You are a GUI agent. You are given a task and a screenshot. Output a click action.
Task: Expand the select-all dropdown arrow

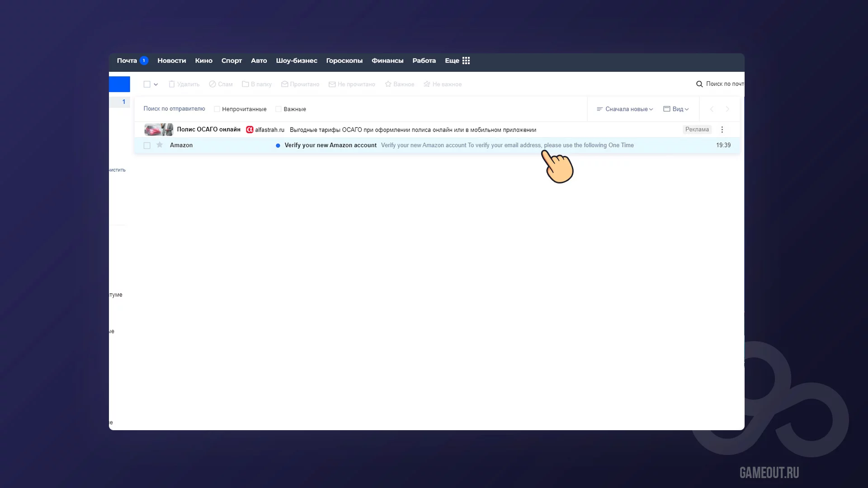click(x=156, y=84)
